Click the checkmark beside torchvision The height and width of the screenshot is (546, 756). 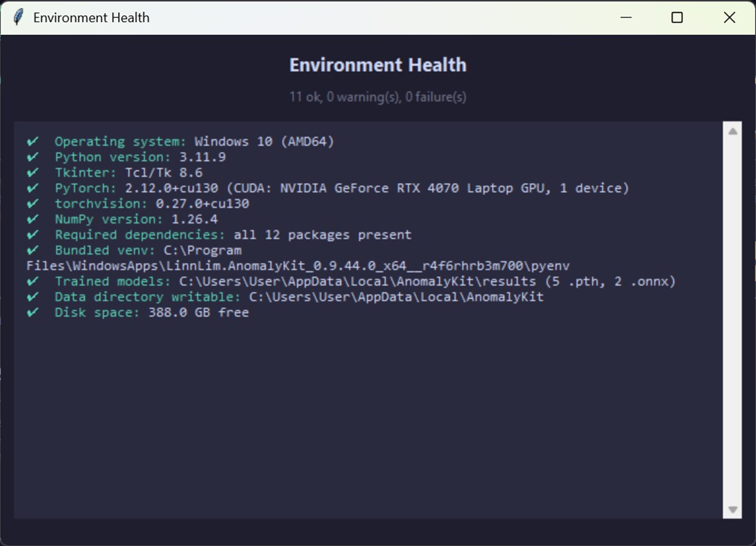click(x=33, y=203)
